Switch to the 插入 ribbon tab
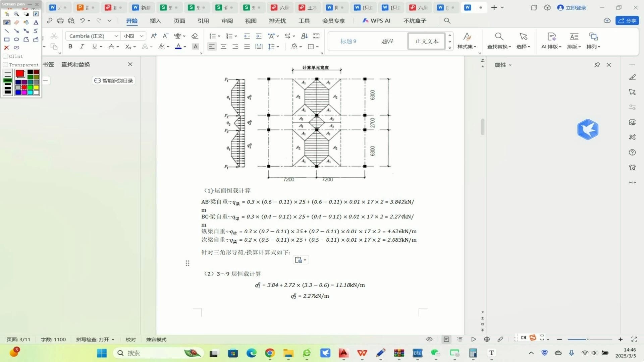Screen dimensions: 644x362 (155, 20)
